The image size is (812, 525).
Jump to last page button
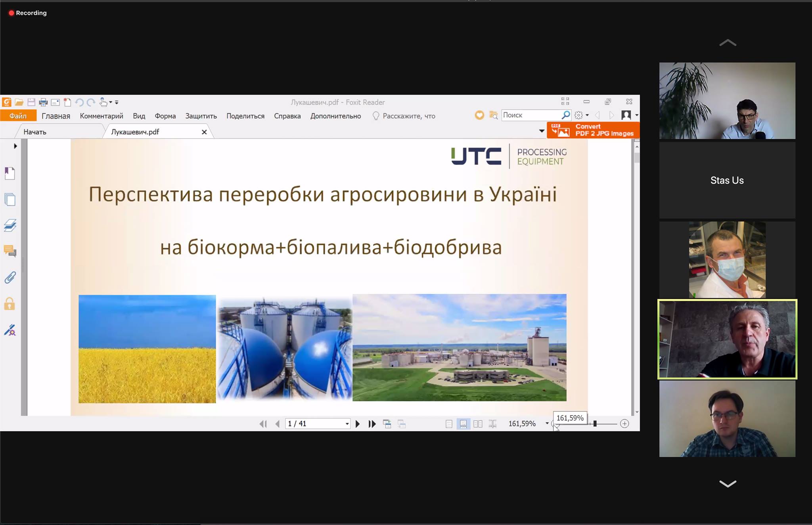(372, 424)
